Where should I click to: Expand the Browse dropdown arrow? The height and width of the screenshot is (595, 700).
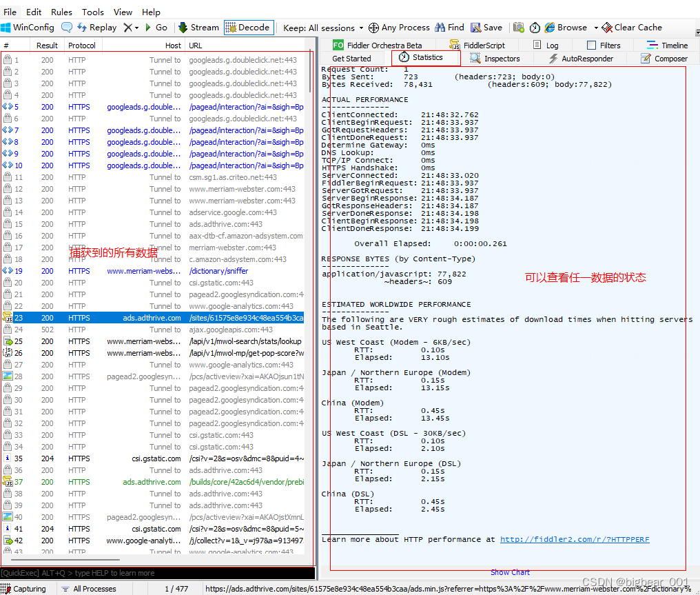pos(596,28)
